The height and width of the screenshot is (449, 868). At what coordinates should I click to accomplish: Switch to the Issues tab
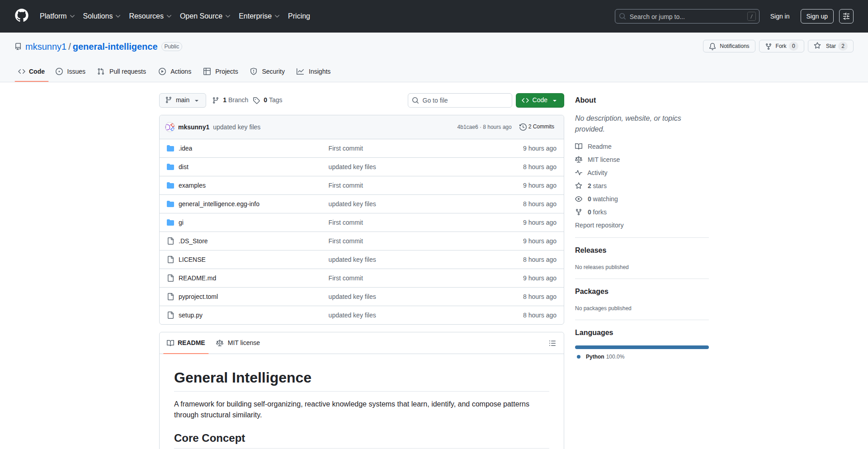(x=71, y=71)
